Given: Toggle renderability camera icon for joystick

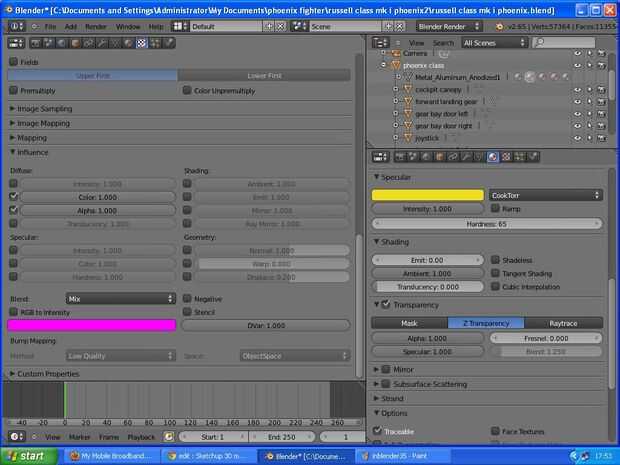Looking at the screenshot, I should tap(602, 138).
